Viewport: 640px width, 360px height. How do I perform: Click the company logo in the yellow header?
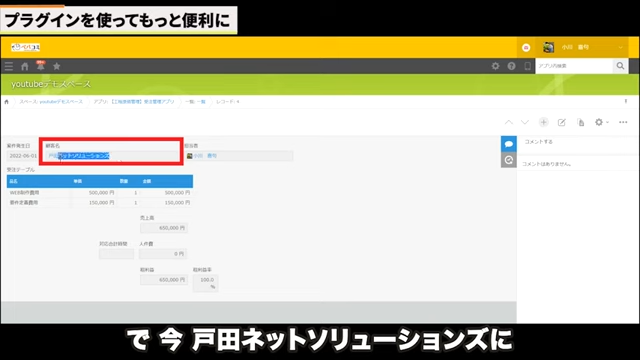pos(25,47)
